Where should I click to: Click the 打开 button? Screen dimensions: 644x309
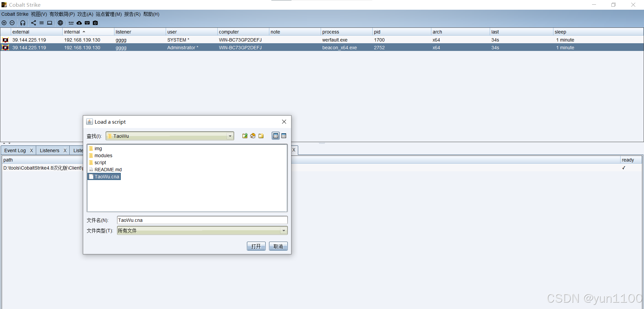256,246
